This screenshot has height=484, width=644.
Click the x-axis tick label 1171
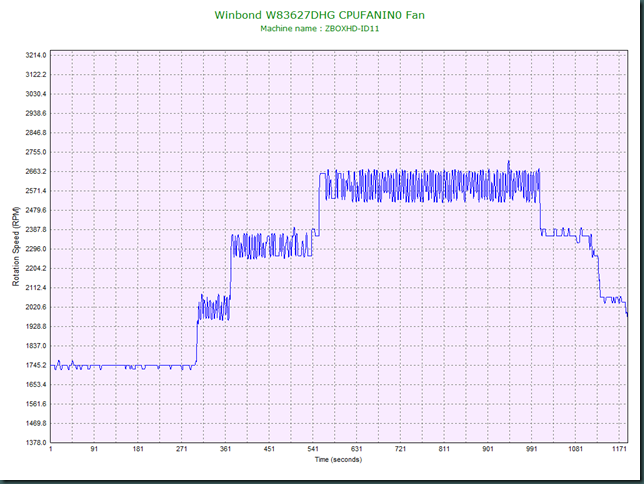tap(619, 449)
